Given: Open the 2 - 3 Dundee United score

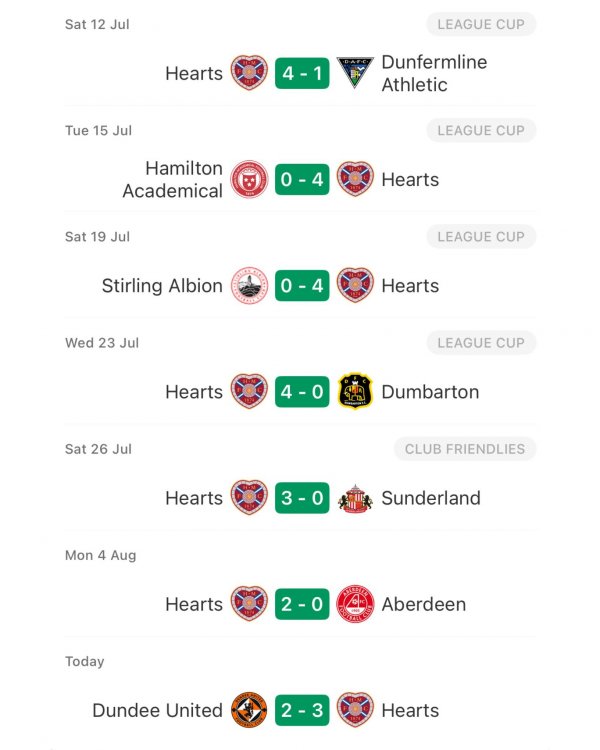Looking at the screenshot, I should pos(302,710).
